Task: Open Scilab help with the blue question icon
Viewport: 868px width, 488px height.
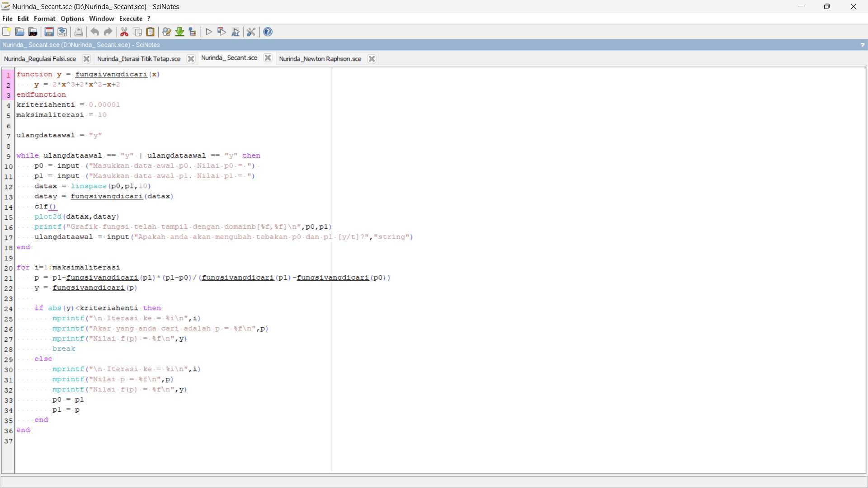Action: click(x=269, y=32)
